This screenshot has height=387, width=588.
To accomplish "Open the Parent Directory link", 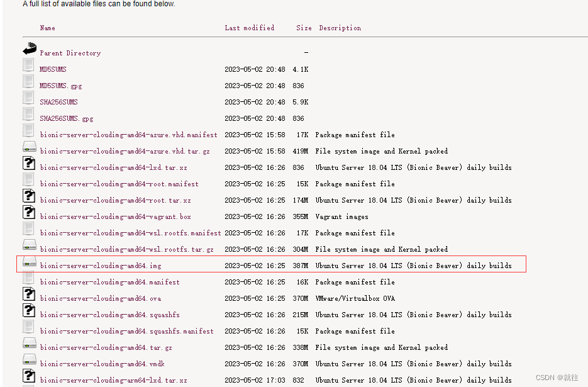I will click(70, 53).
